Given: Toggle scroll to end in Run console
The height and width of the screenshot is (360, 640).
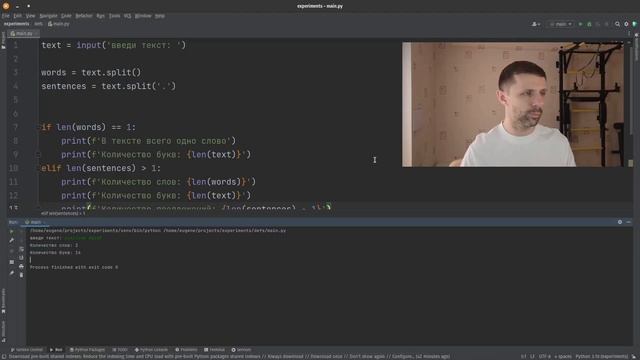Looking at the screenshot, I should tap(21, 258).
